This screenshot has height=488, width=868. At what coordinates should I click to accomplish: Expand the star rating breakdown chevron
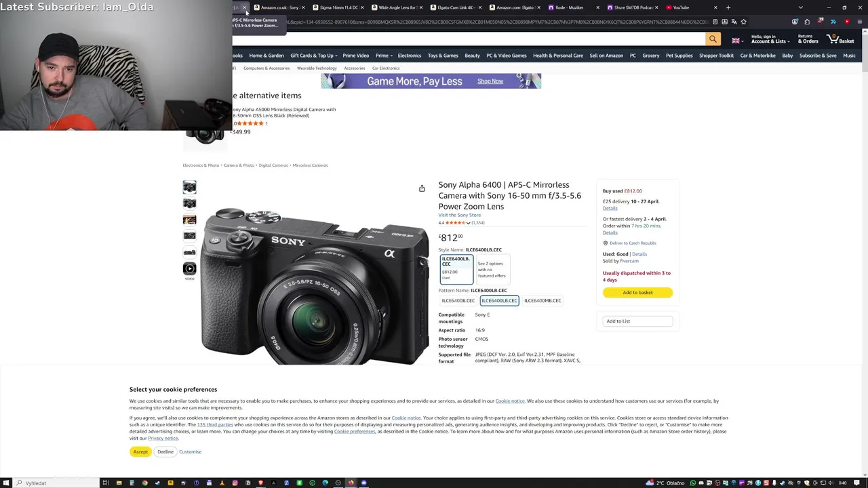(468, 223)
